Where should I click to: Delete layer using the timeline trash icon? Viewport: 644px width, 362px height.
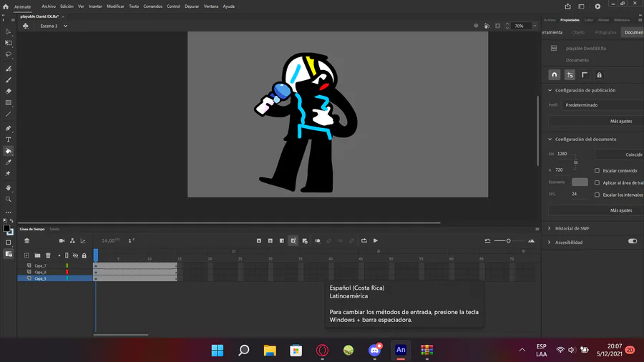[49, 255]
